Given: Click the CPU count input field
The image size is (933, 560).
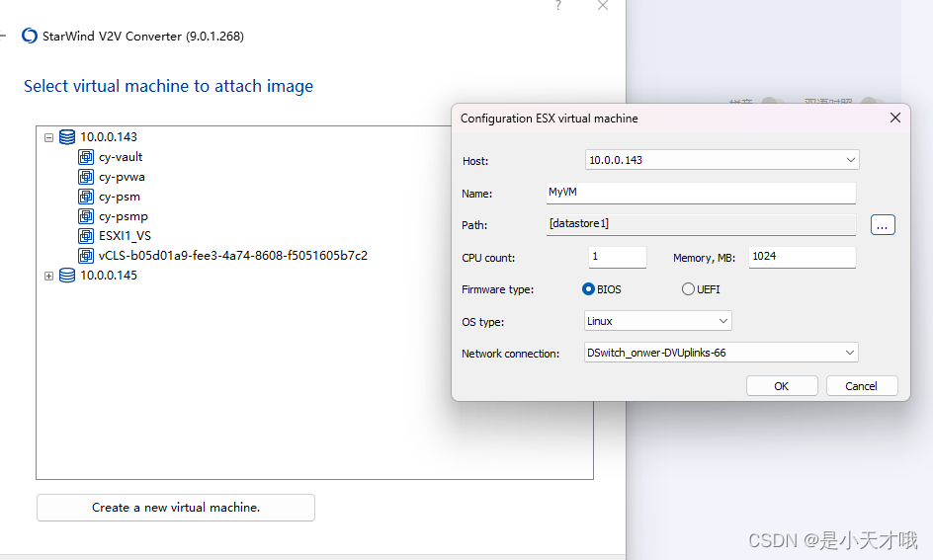Looking at the screenshot, I should (617, 257).
